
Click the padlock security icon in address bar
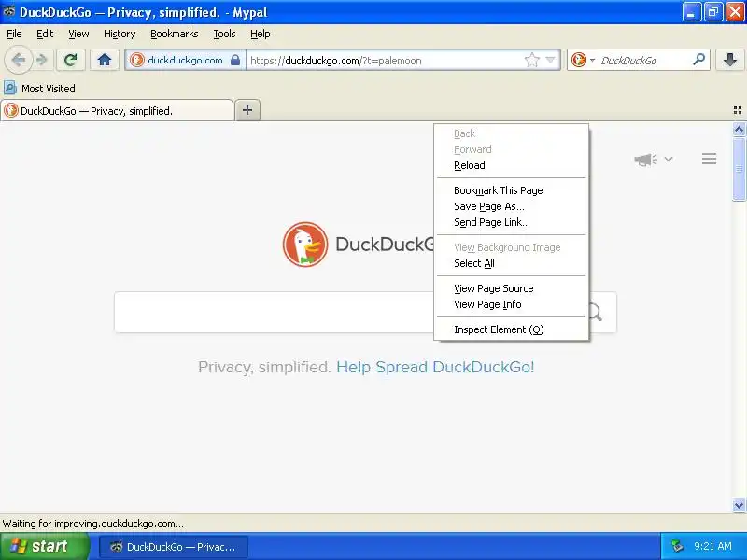[x=235, y=60]
